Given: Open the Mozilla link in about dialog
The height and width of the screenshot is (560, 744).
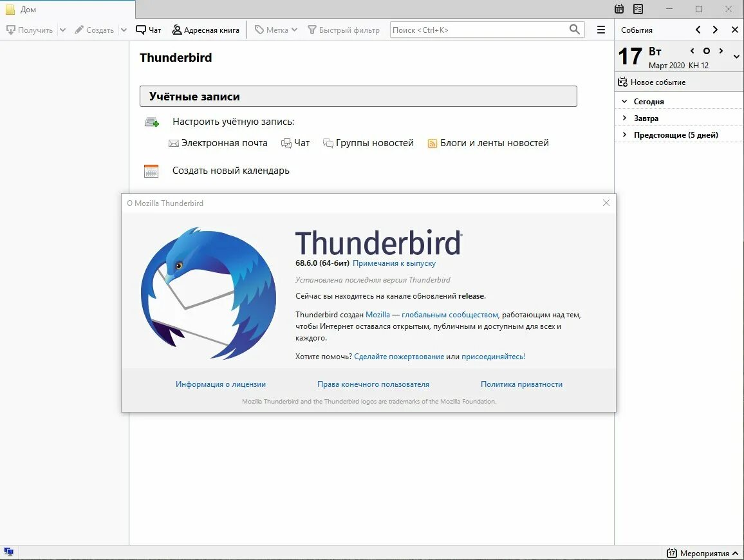Looking at the screenshot, I should 378,315.
